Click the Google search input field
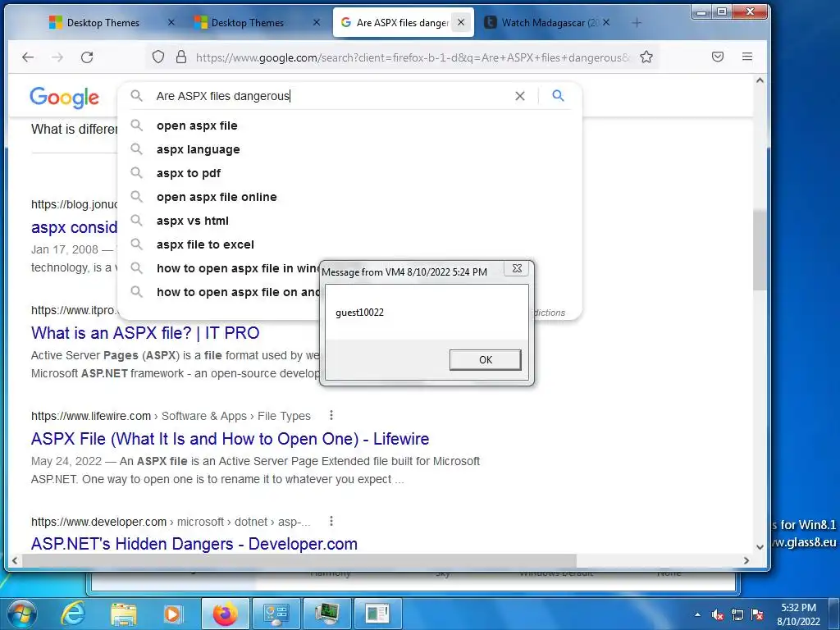This screenshot has width=840, height=630. point(332,96)
